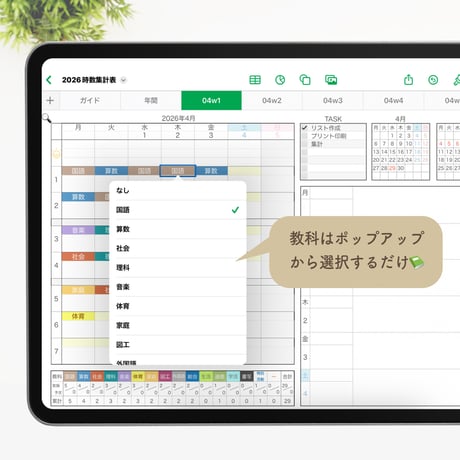Image resolution: width=460 pixels, height=460 pixels.
Task: Select period 7 row number in timetable
Action: [x=56, y=351]
